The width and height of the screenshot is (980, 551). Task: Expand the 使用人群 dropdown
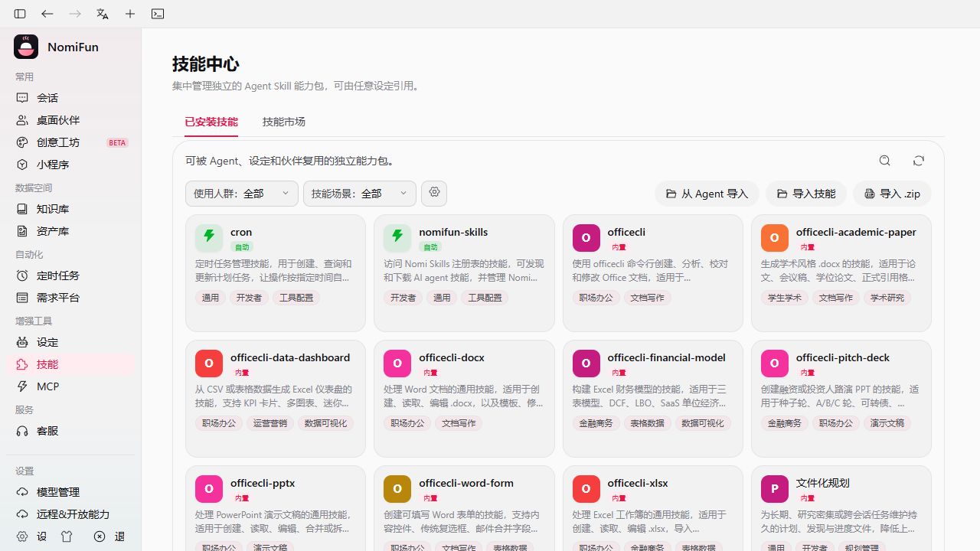(x=242, y=194)
